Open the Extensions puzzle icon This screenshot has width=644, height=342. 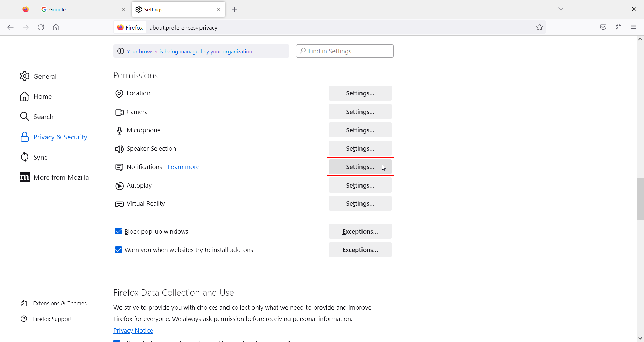pyautogui.click(x=618, y=27)
